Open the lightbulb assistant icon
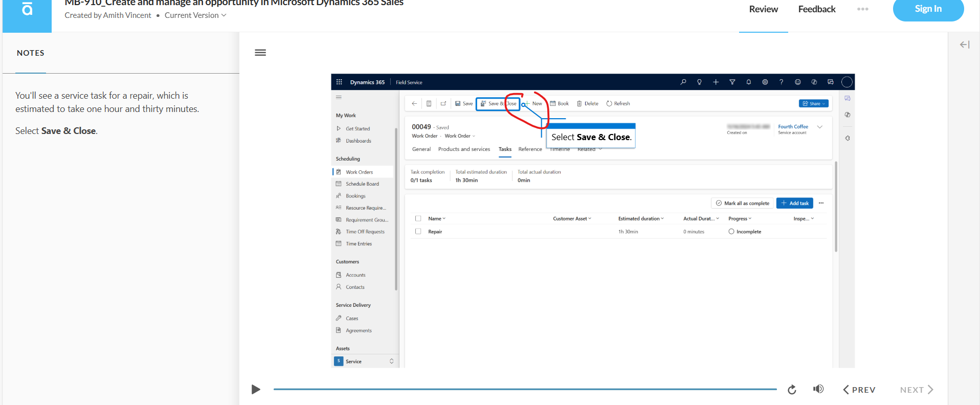This screenshot has width=980, height=405. (x=699, y=82)
